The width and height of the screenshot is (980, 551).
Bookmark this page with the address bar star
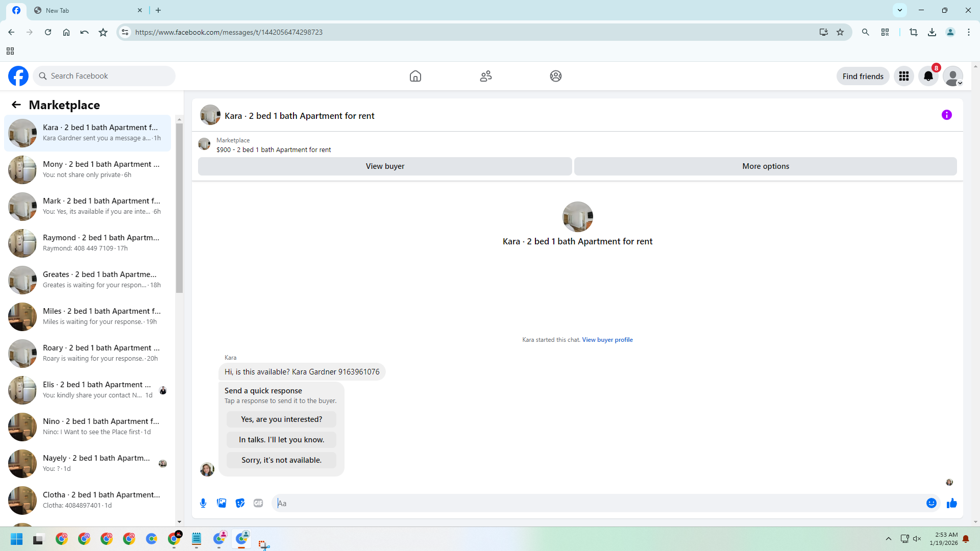point(840,32)
